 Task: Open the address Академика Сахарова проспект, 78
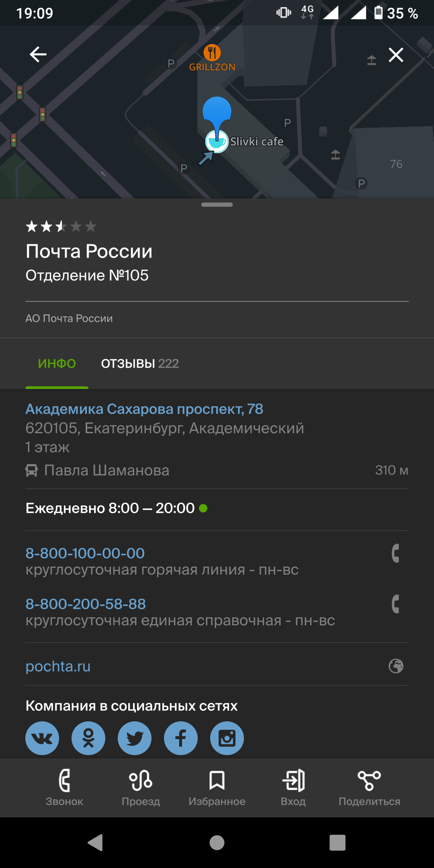point(144,409)
